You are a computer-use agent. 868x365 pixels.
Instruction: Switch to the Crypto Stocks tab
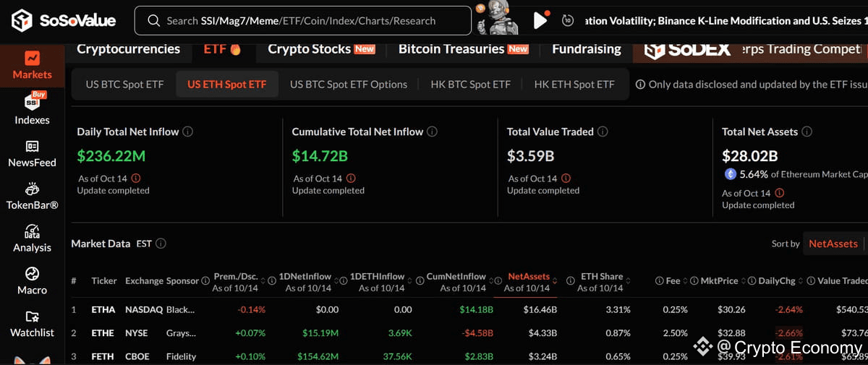coord(321,49)
